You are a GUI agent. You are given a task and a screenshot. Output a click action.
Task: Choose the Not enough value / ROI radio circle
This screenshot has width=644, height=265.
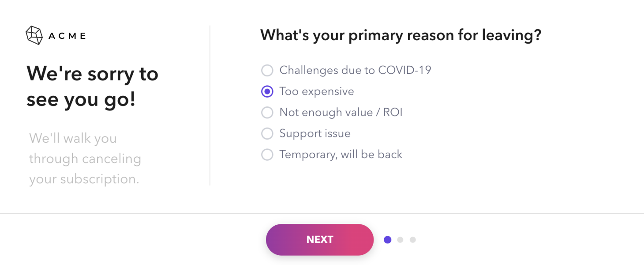(x=267, y=113)
